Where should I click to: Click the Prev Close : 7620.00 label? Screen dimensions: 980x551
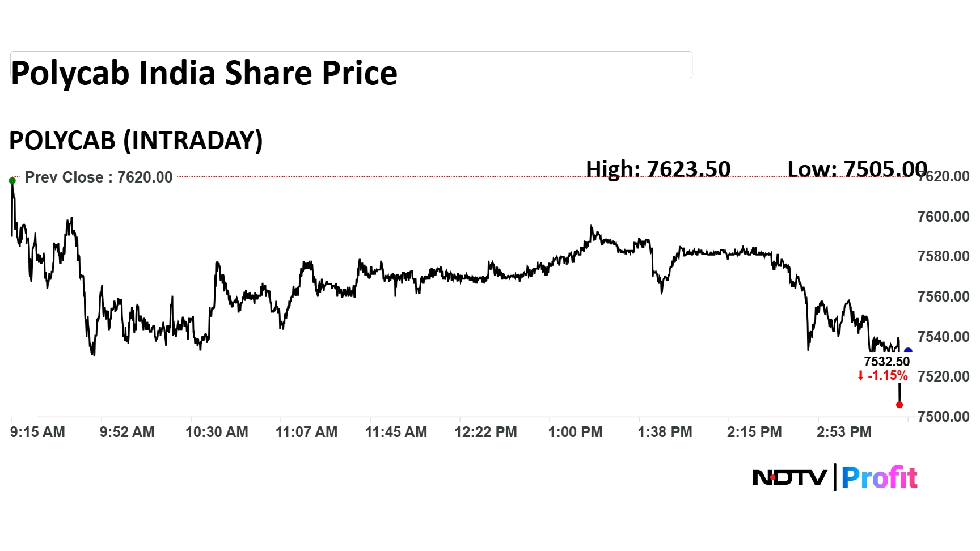click(98, 177)
